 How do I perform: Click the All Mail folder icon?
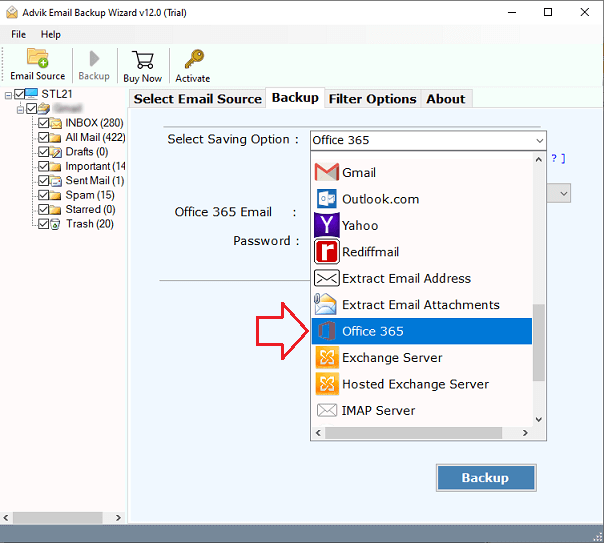point(56,138)
